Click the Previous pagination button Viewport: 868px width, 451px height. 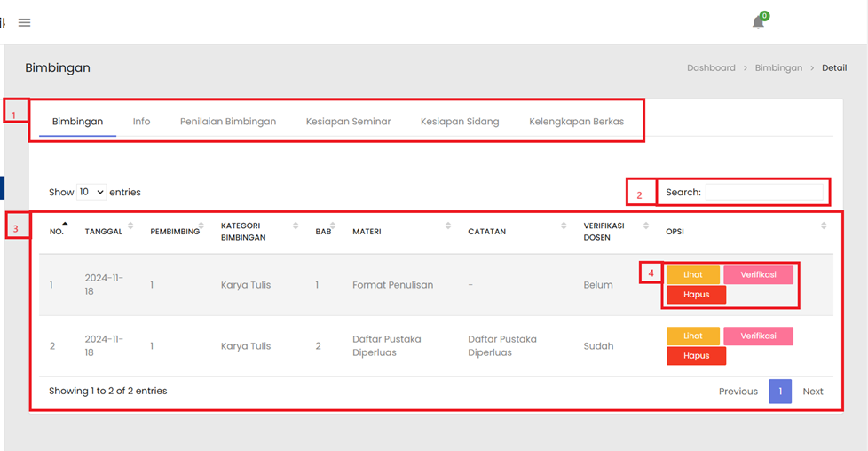pyautogui.click(x=738, y=392)
